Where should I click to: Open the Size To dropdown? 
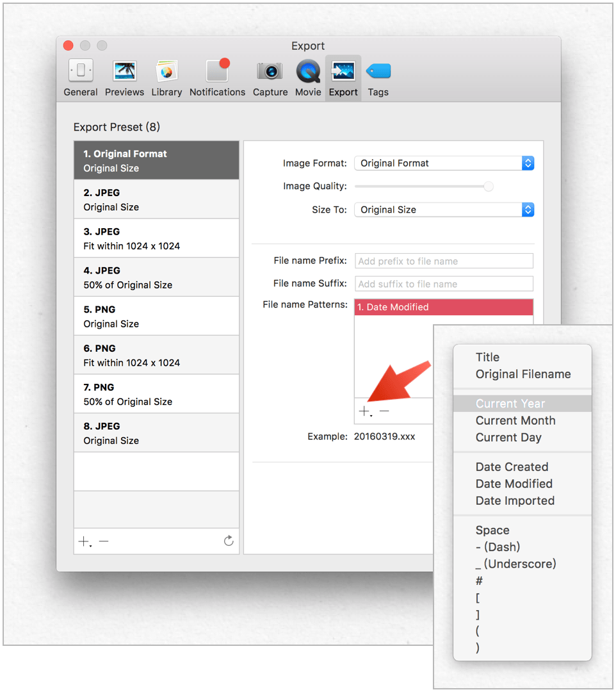pyautogui.click(x=444, y=210)
